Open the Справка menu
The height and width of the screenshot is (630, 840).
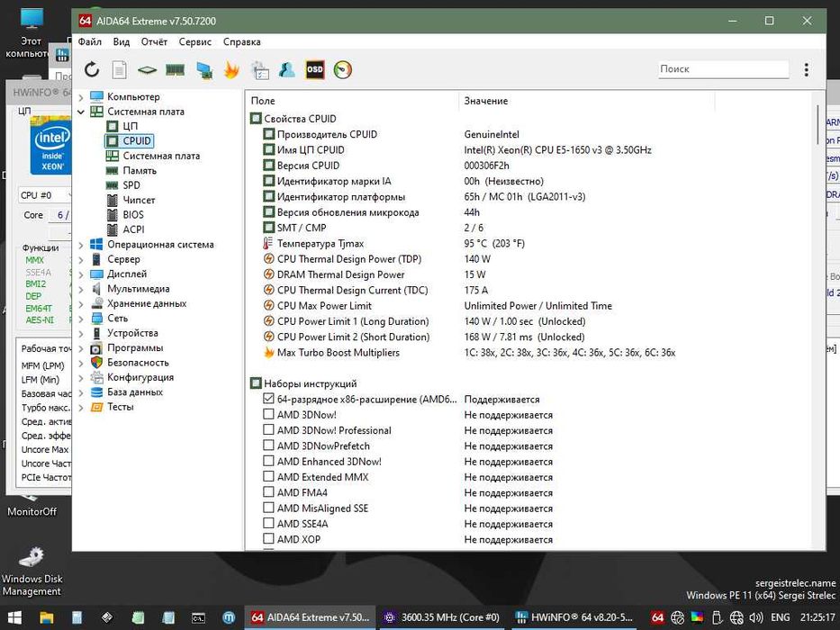241,41
